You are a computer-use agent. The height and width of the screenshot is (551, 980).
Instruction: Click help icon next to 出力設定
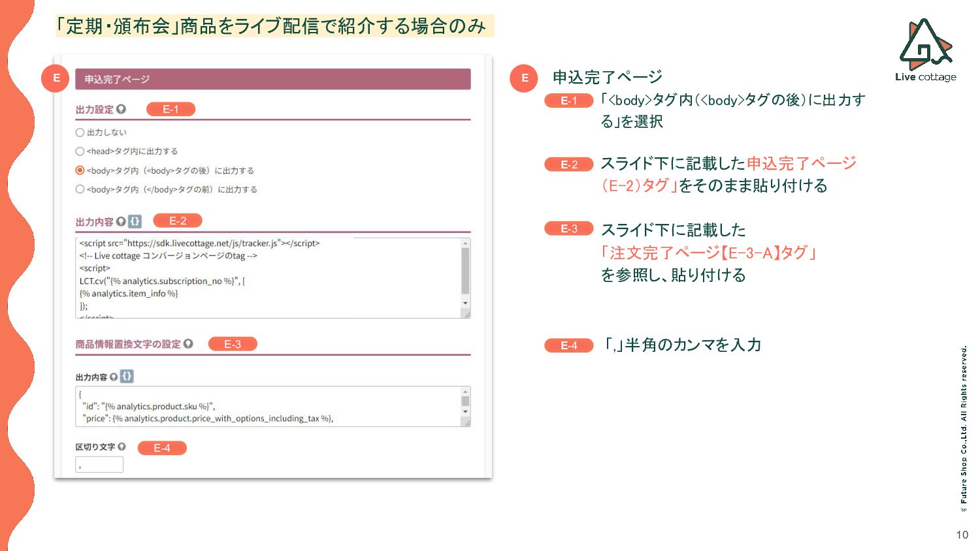click(121, 109)
